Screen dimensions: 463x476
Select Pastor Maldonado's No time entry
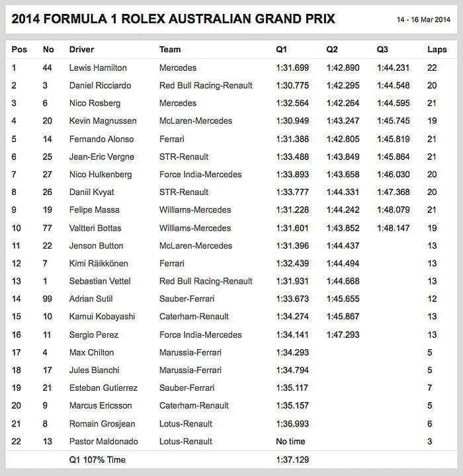[x=290, y=442]
